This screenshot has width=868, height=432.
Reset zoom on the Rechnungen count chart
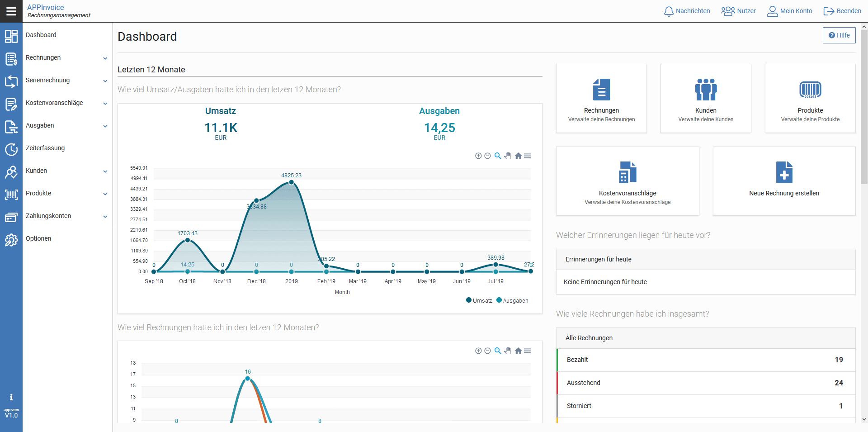(x=518, y=351)
